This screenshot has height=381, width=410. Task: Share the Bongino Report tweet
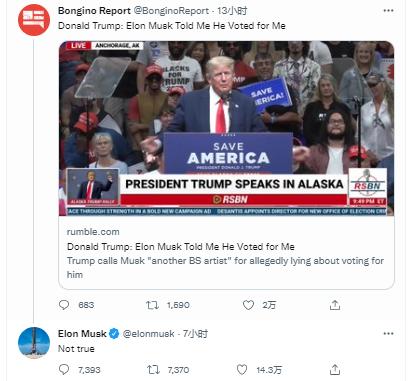[x=335, y=305]
